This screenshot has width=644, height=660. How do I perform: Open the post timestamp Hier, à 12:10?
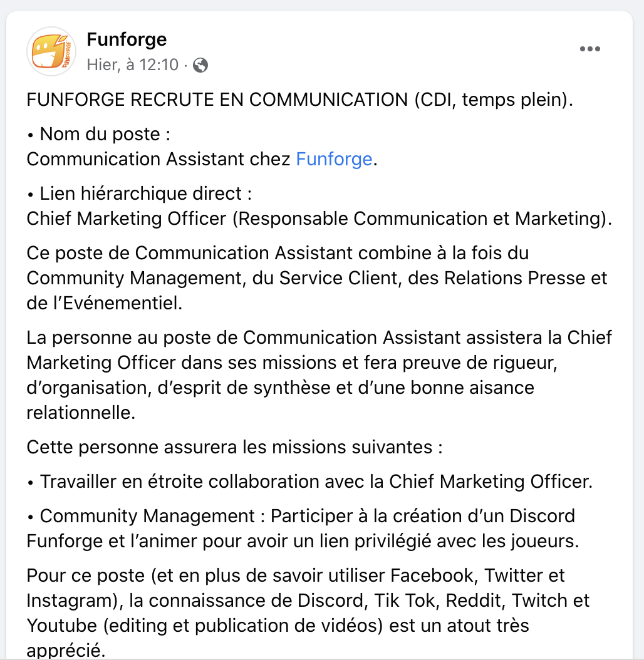(x=133, y=65)
